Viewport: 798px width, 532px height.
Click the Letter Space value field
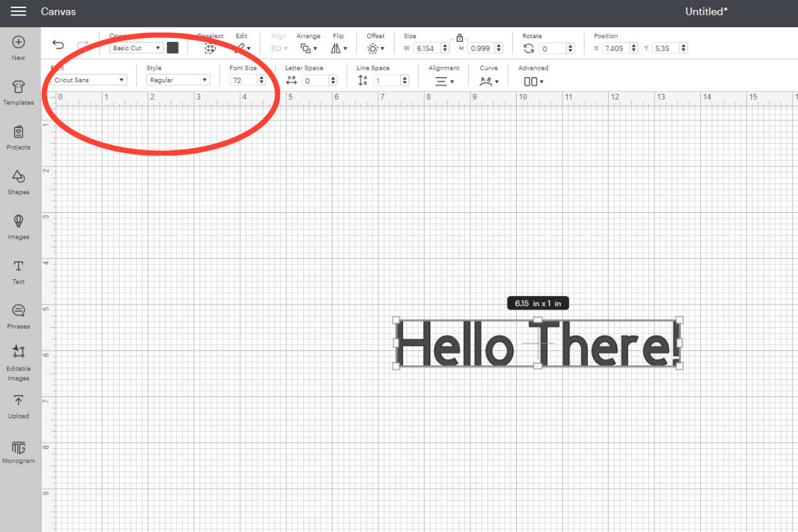[x=315, y=80]
